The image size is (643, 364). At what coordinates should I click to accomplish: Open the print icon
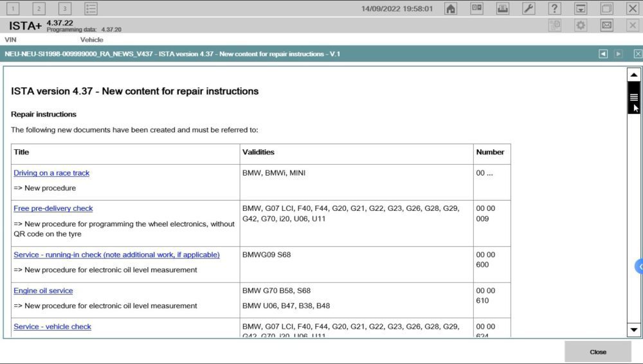tap(503, 8)
